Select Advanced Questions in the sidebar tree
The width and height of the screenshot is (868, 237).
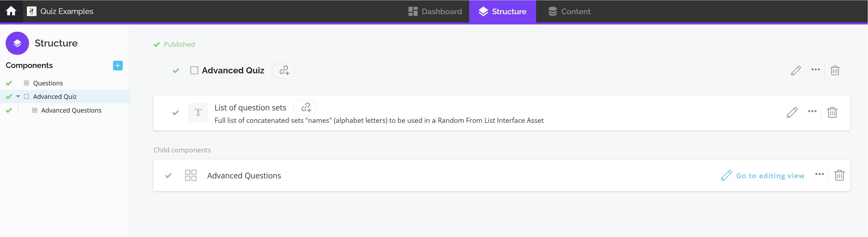click(x=71, y=111)
